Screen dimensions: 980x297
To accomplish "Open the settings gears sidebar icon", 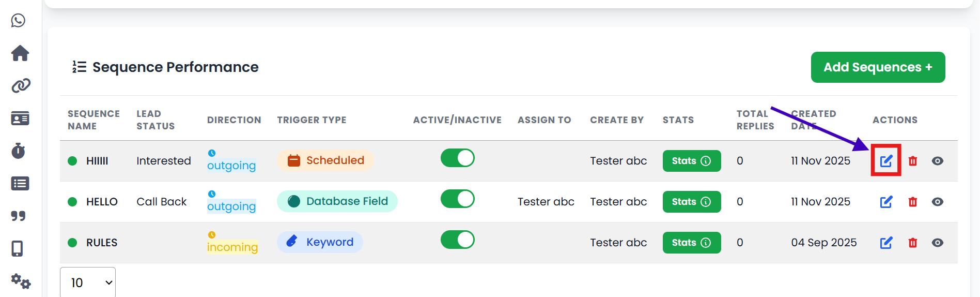I will (21, 281).
